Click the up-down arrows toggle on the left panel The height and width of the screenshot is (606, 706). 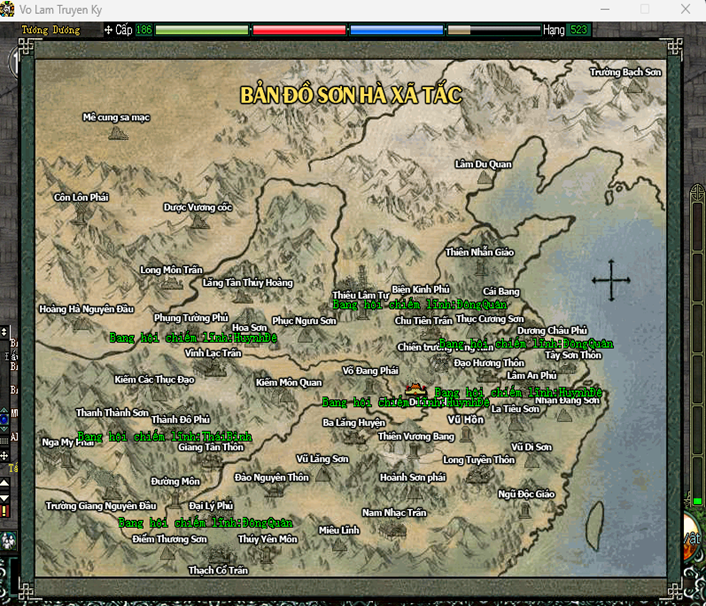click(4, 332)
